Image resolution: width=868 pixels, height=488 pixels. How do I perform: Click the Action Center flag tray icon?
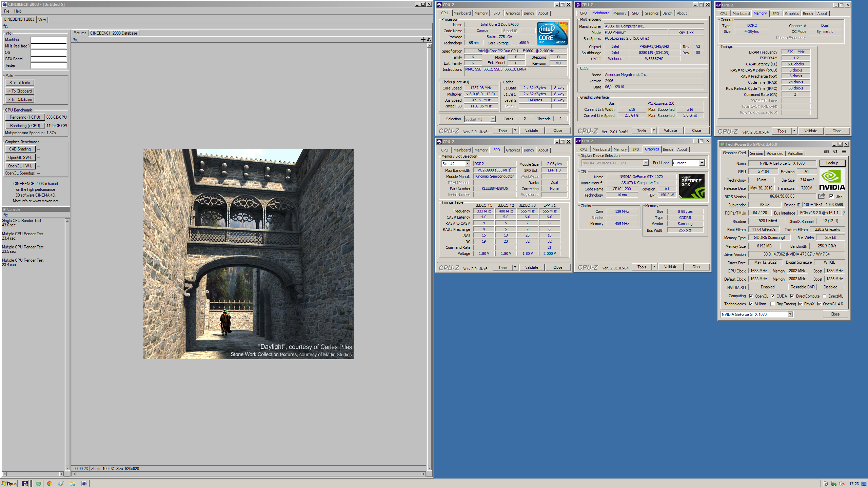pos(825,484)
